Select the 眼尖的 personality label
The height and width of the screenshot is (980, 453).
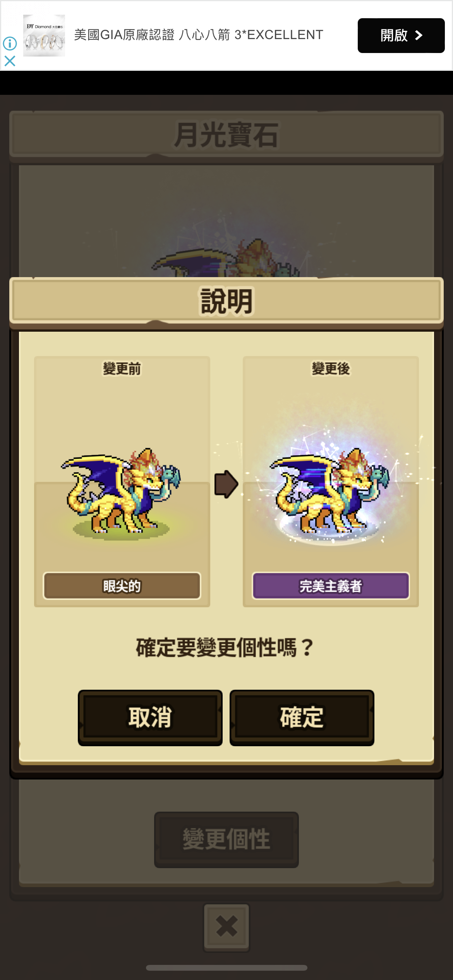click(x=122, y=586)
